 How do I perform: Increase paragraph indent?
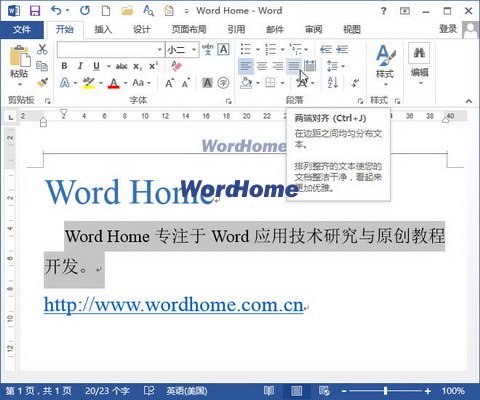342,50
